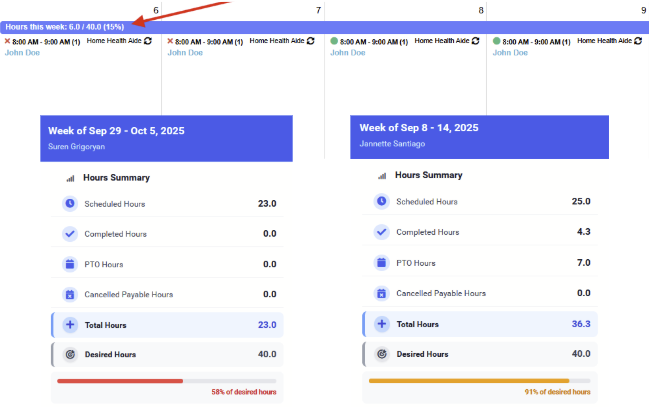Click the green status dot on day 8

pos(334,41)
